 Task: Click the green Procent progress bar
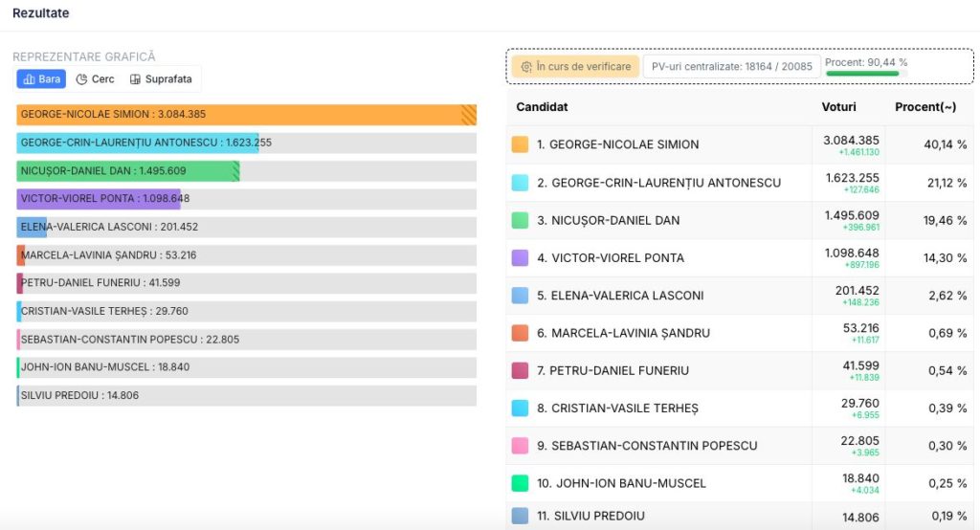coord(862,74)
